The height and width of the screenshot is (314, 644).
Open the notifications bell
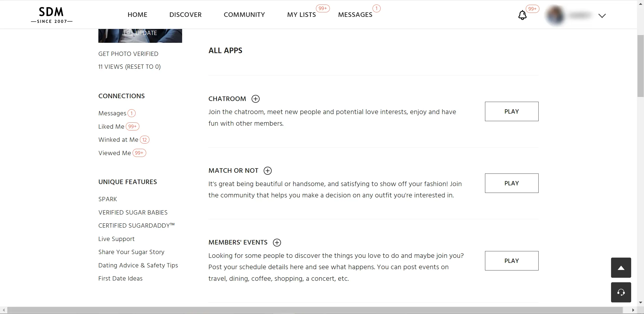[522, 15]
